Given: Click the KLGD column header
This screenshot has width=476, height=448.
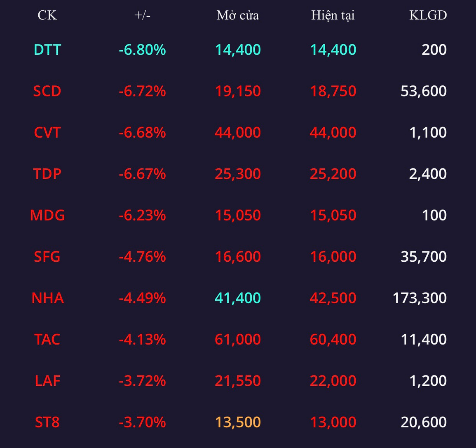Looking at the screenshot, I should click(428, 15).
